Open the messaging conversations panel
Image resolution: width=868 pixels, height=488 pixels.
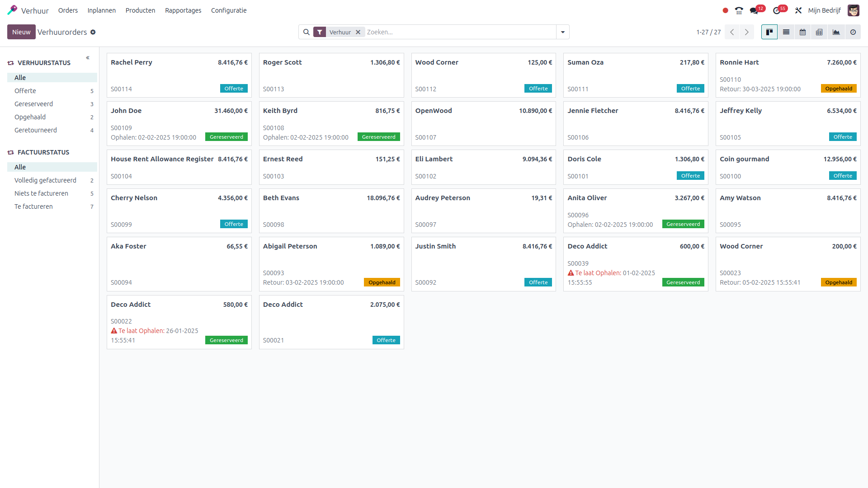[754, 9]
